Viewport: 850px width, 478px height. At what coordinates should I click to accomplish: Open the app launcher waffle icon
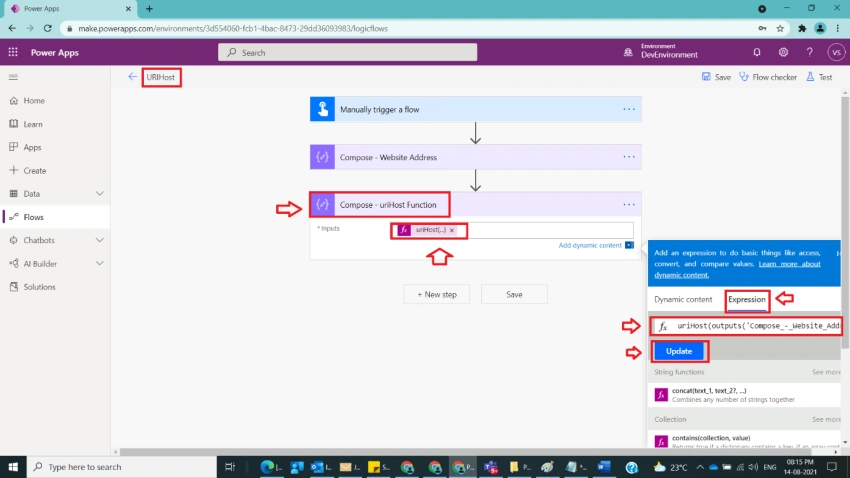13,52
